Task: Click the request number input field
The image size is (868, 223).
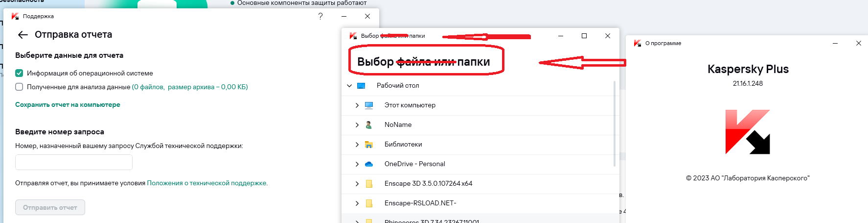Action: (74, 162)
